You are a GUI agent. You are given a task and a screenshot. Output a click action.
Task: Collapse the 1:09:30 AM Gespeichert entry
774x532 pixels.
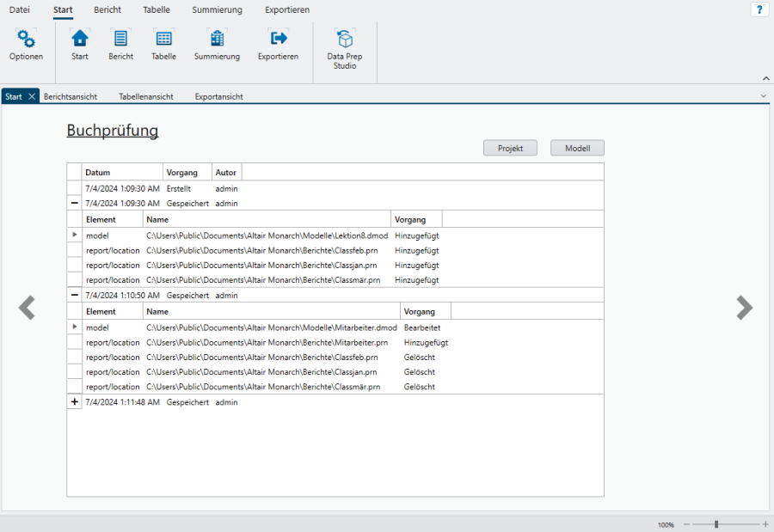pyautogui.click(x=75, y=204)
